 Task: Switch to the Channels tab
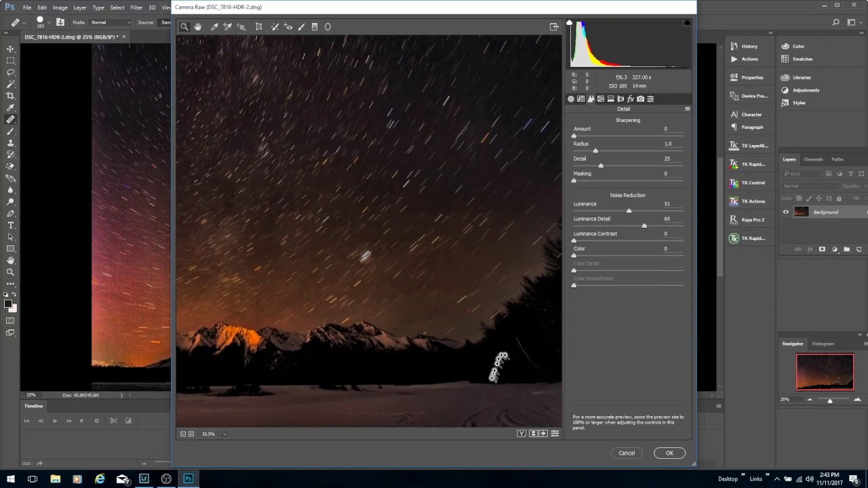pyautogui.click(x=813, y=159)
